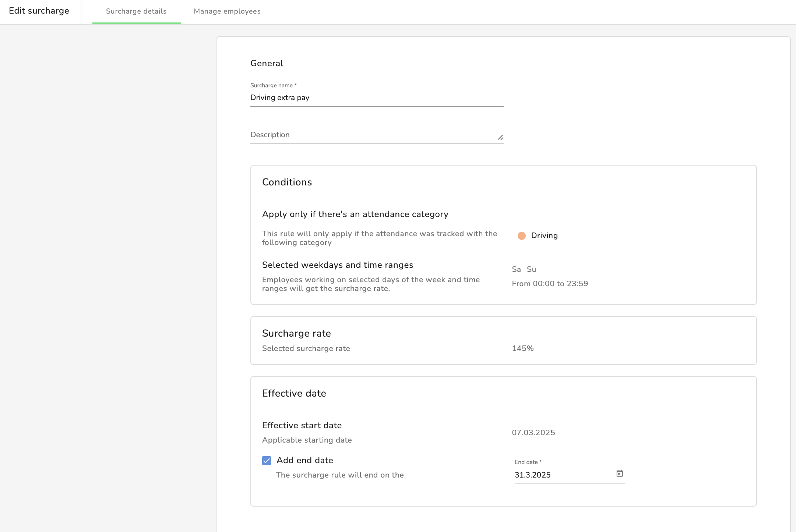Screen dimensions: 796x532
Task: Grab the Description field resize handle
Action: click(500, 138)
